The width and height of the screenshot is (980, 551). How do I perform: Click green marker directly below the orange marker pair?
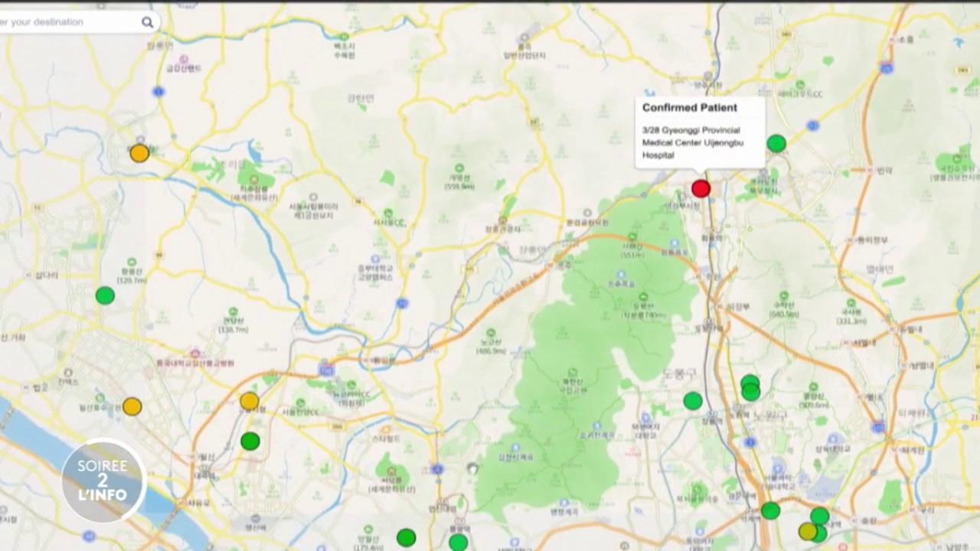click(250, 441)
